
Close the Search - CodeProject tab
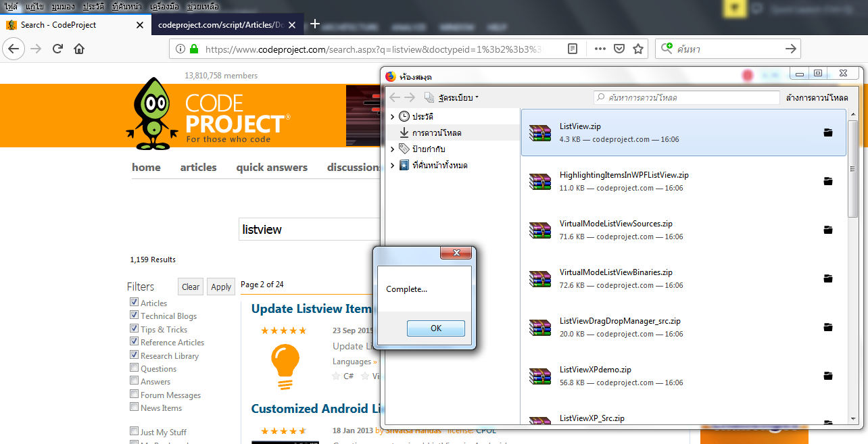(x=140, y=25)
